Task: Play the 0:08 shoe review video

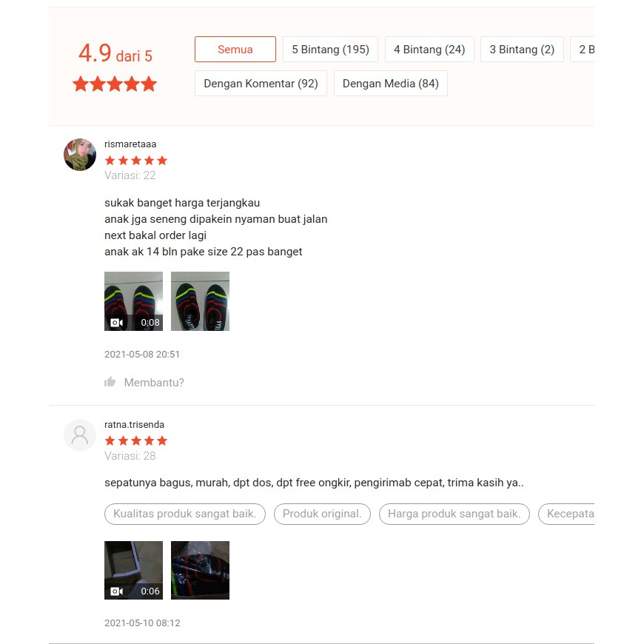Action: 133,301
